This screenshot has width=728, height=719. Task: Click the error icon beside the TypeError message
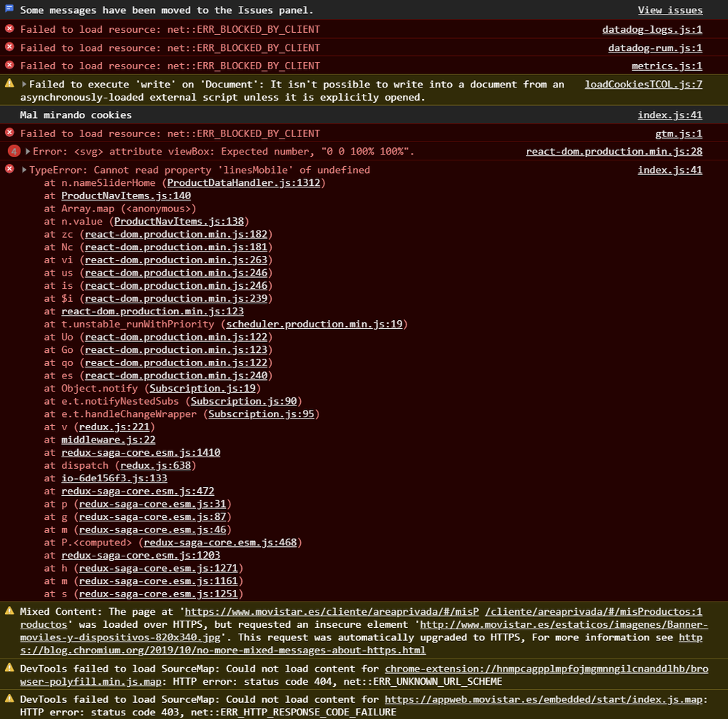coord(9,169)
